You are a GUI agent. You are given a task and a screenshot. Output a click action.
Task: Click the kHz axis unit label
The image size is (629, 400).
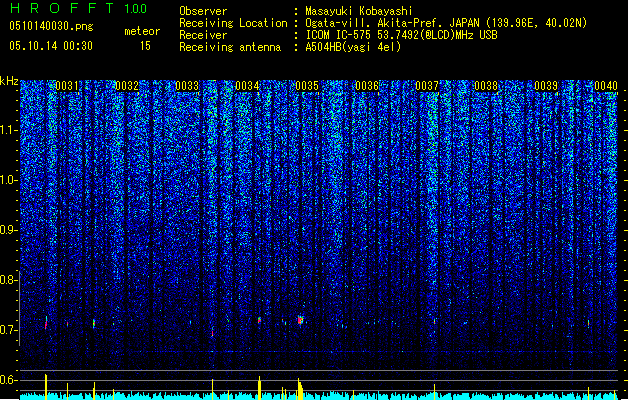pos(9,81)
